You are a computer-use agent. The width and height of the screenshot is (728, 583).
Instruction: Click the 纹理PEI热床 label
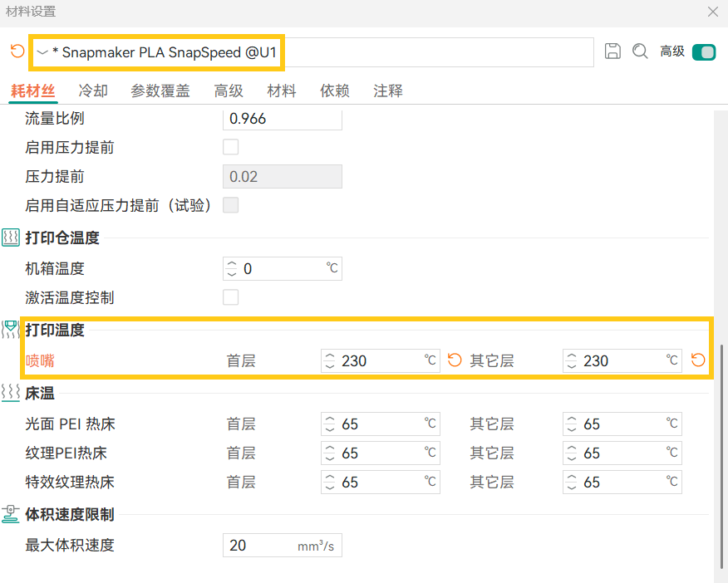click(x=66, y=453)
